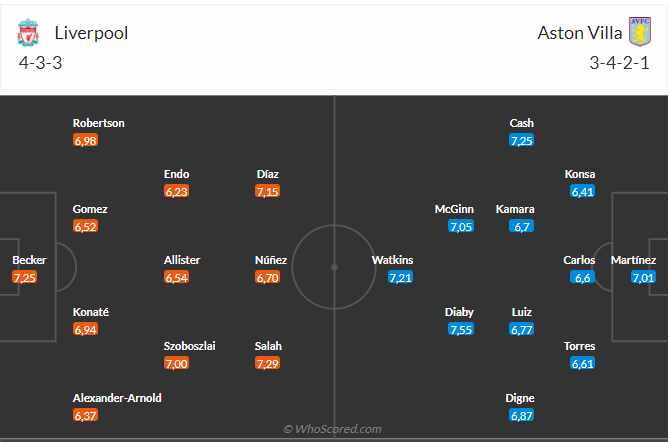The width and height of the screenshot is (670, 442).
Task: Click Alexander-Arnold's name label
Action: click(x=117, y=397)
